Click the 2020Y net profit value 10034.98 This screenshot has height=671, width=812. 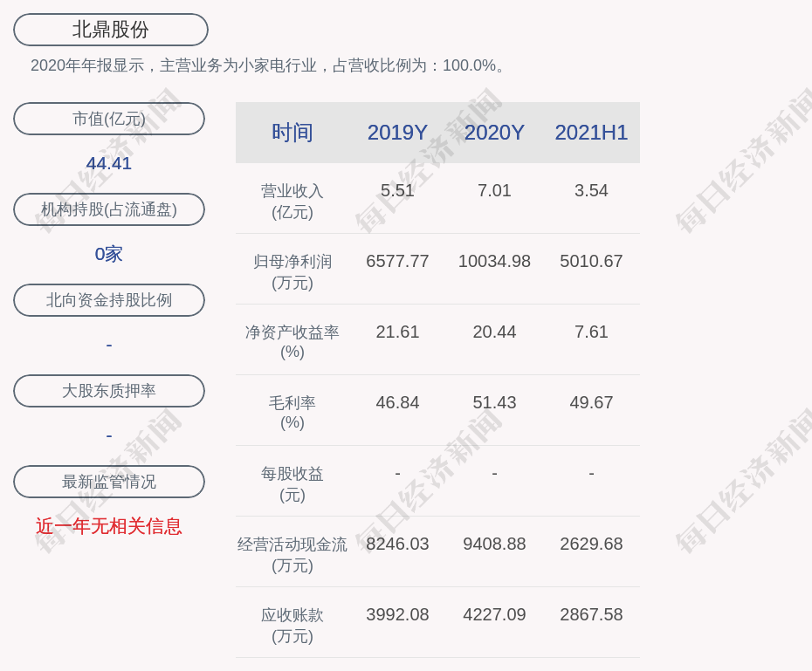494,261
